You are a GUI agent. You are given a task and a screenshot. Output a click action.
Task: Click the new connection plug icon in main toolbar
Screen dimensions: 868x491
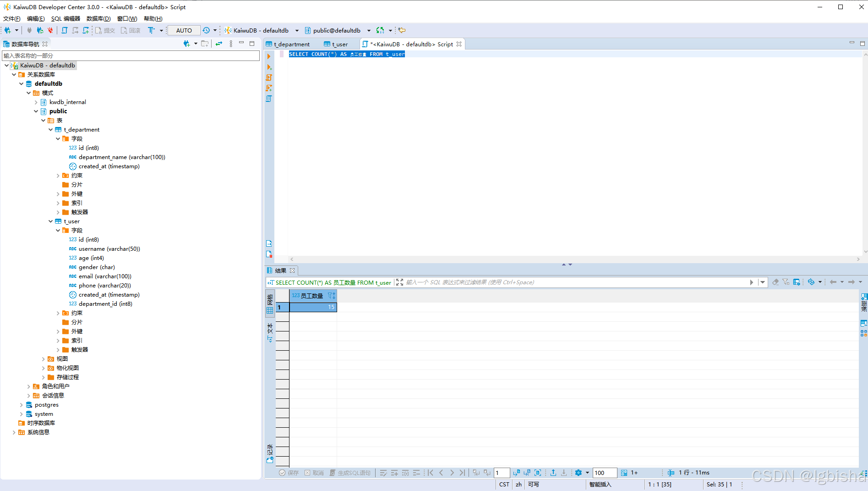click(7, 30)
